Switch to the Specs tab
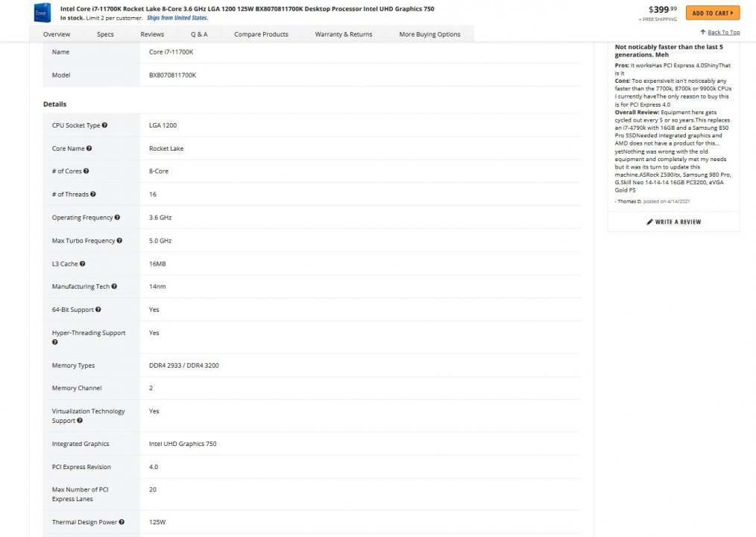This screenshot has width=756, height=537. [x=104, y=34]
